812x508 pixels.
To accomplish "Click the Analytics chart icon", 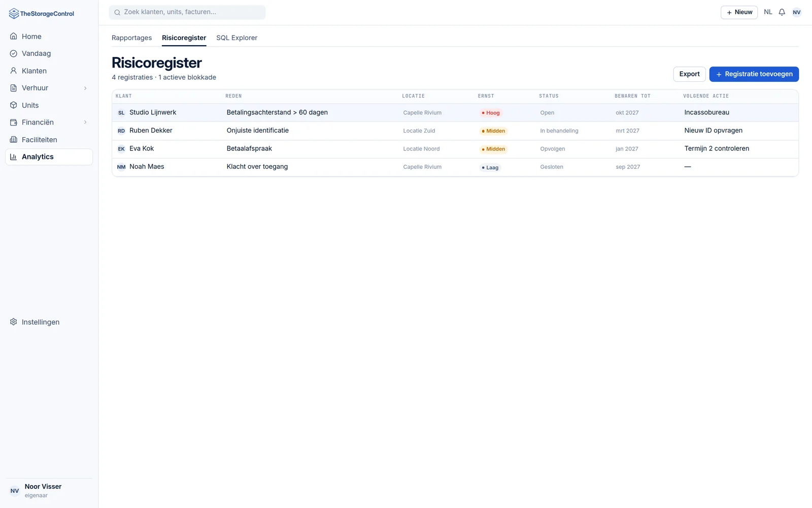I will tap(14, 157).
